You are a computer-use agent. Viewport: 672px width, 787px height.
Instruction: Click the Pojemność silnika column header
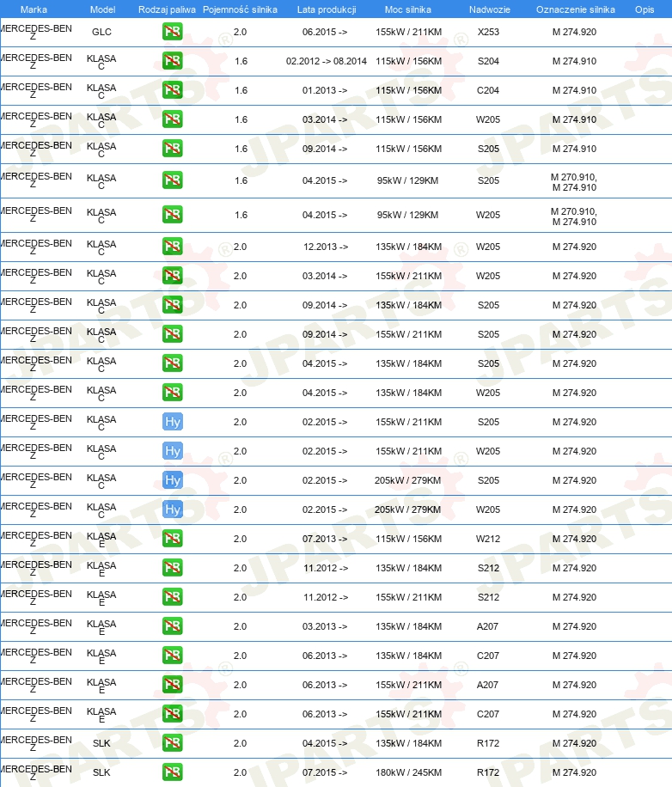(x=240, y=9)
